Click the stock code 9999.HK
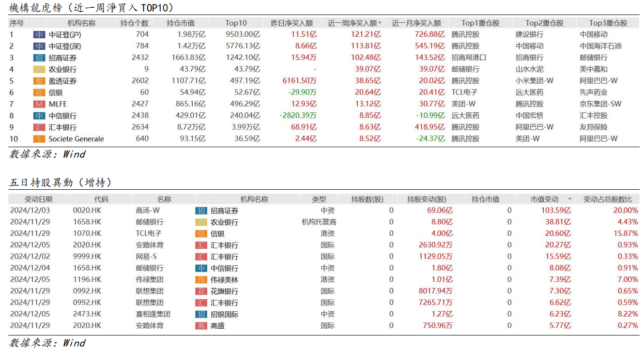The height and width of the screenshot is (350, 644). coord(87,257)
